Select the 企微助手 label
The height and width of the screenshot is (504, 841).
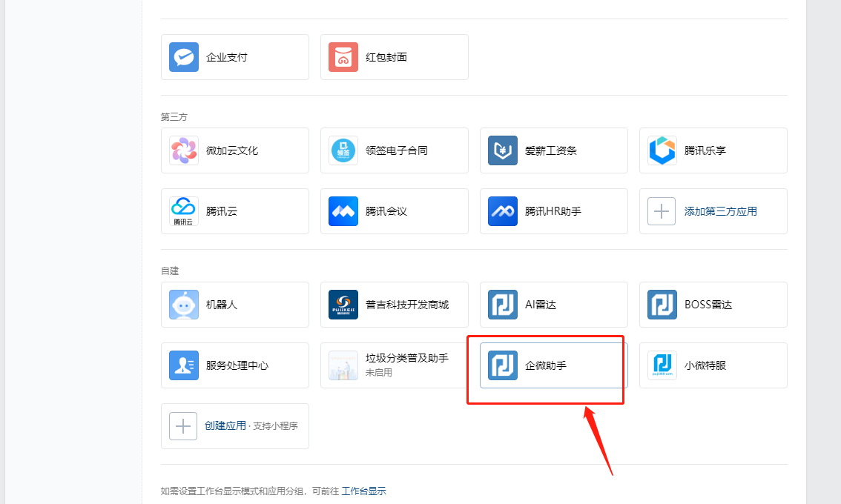(546, 365)
